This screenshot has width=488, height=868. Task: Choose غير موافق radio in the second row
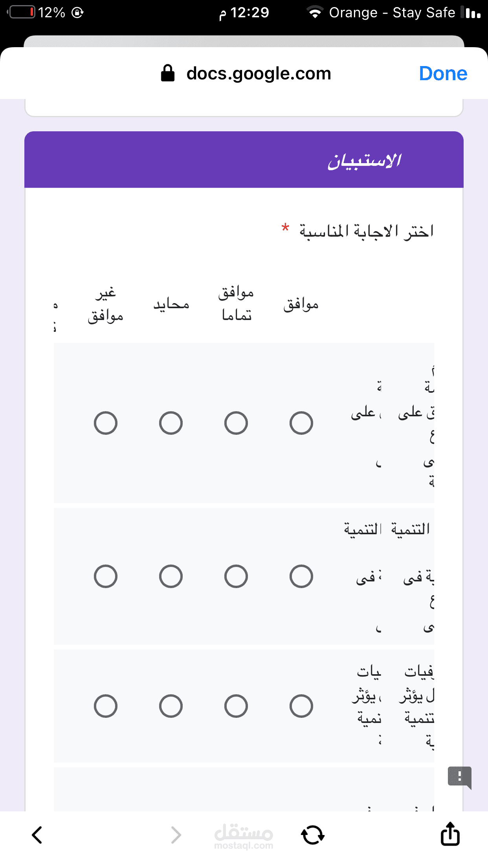pos(106,576)
